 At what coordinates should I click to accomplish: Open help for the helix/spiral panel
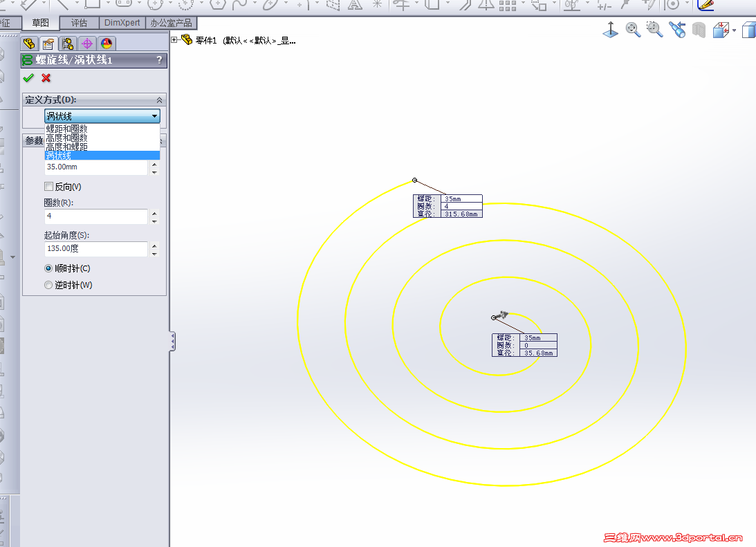pyautogui.click(x=159, y=59)
